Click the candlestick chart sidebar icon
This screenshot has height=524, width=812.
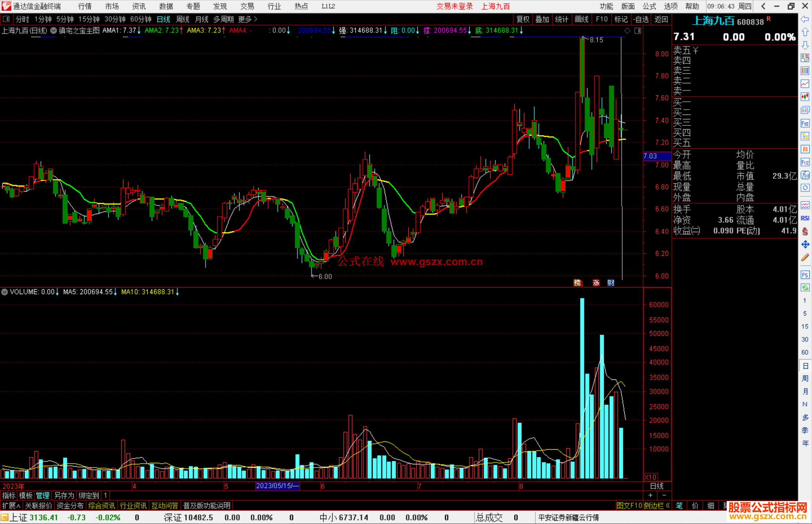coord(805,97)
